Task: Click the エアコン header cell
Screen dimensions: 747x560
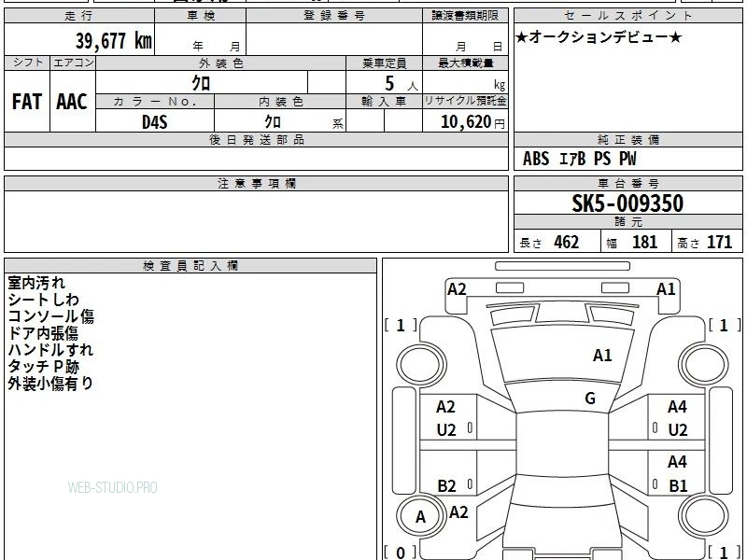Action: point(73,63)
